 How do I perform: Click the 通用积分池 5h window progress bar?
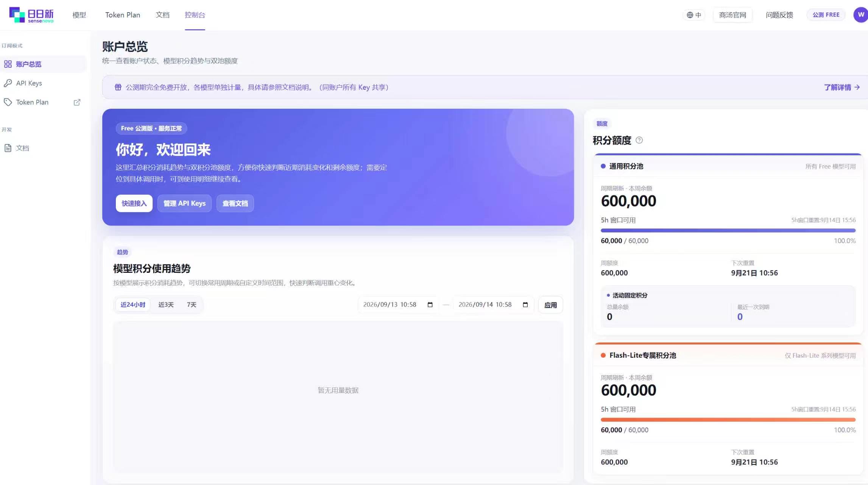coord(728,230)
